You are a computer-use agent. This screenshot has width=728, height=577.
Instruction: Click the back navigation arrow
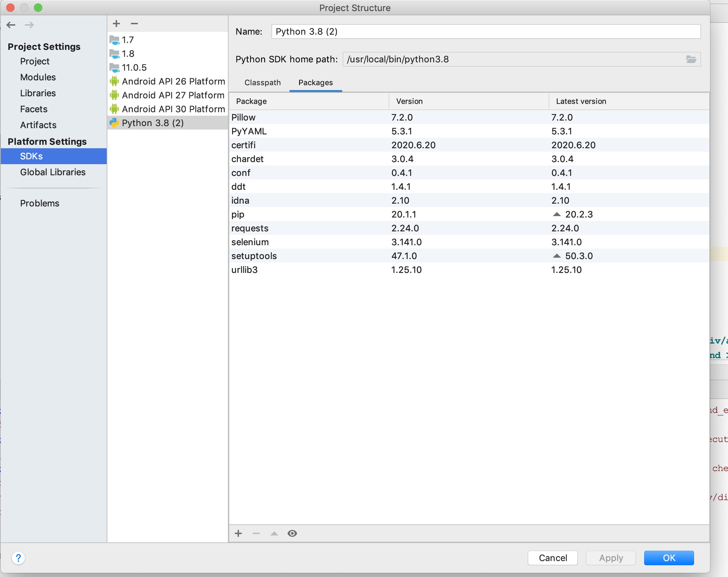(x=11, y=25)
